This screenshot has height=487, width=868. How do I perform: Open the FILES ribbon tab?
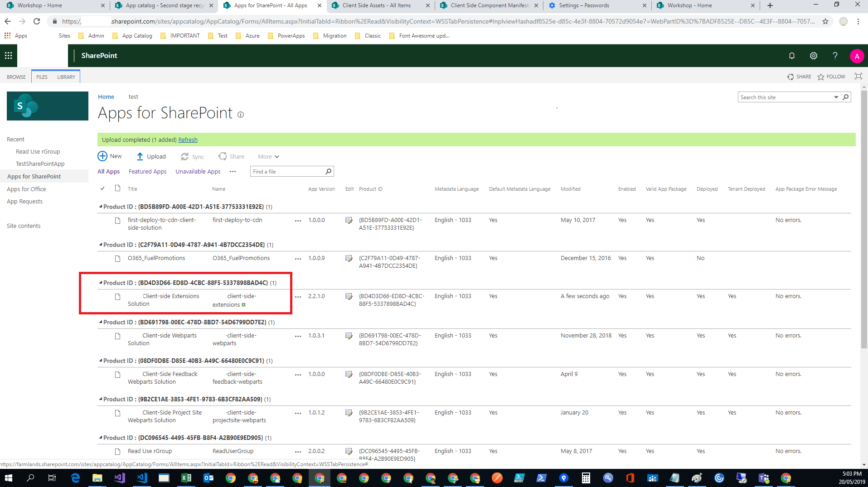coord(42,77)
